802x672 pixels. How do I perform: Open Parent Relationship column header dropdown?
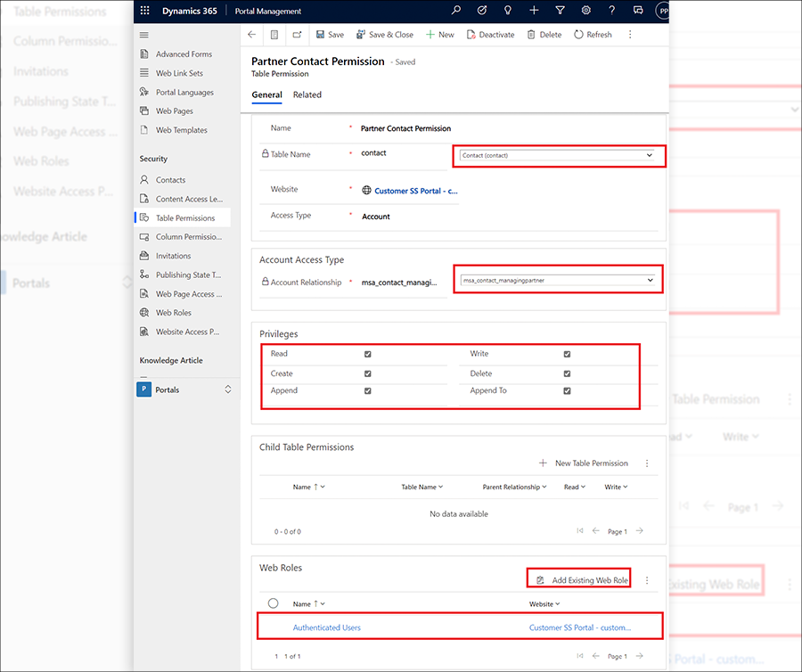click(x=514, y=487)
